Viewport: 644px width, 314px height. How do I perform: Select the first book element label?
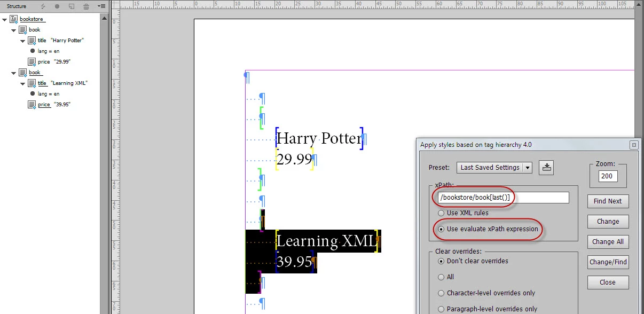[x=35, y=30]
